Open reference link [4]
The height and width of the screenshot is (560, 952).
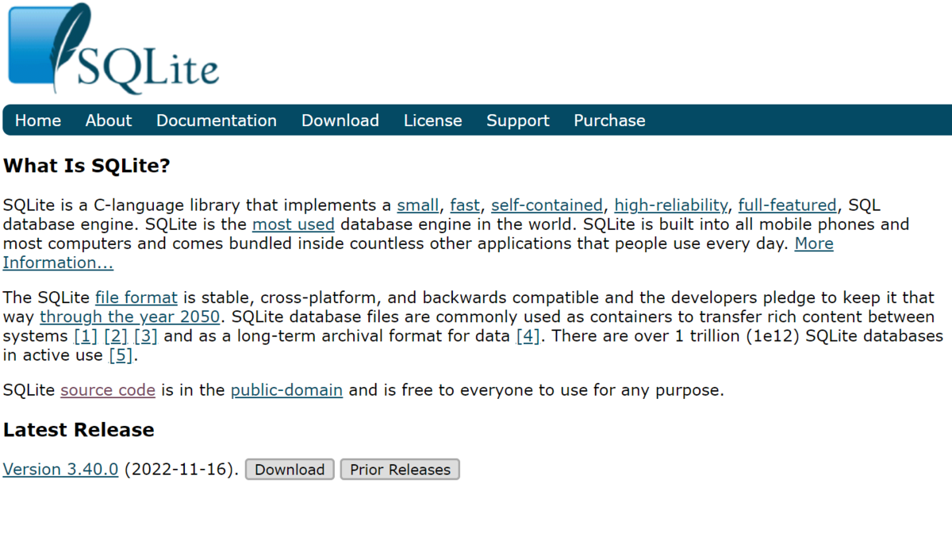528,336
